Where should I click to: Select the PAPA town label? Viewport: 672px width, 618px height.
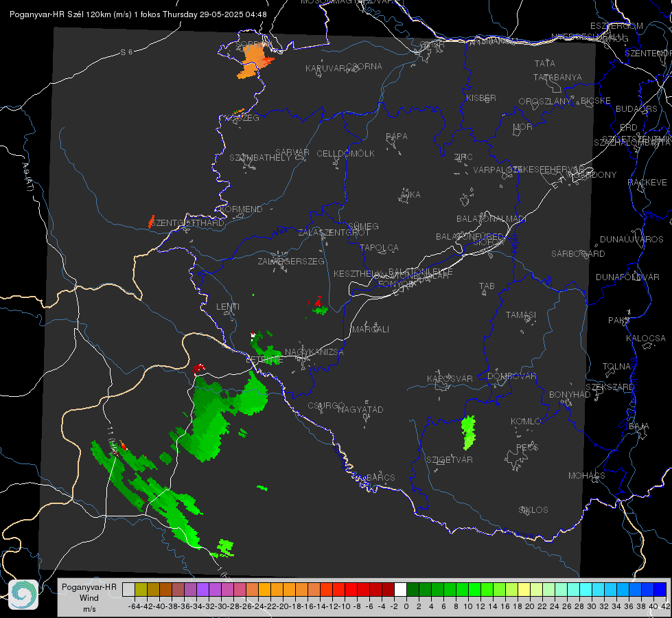[x=397, y=137]
